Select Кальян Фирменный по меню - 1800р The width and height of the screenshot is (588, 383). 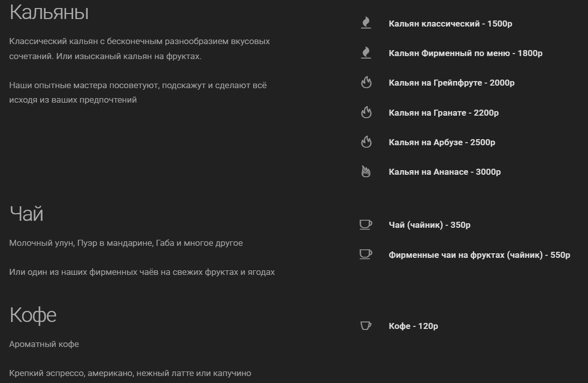click(x=465, y=53)
